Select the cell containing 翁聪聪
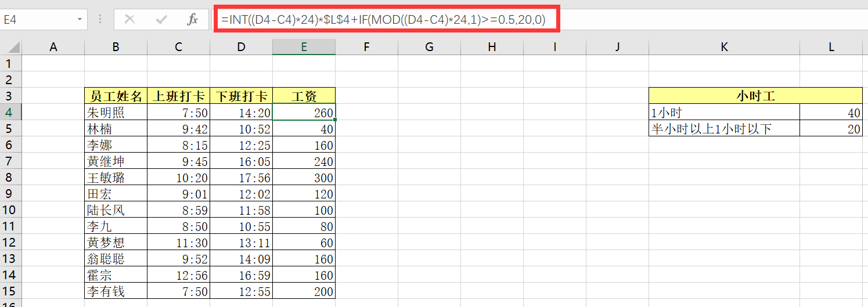Image resolution: width=868 pixels, height=307 pixels. point(116,258)
